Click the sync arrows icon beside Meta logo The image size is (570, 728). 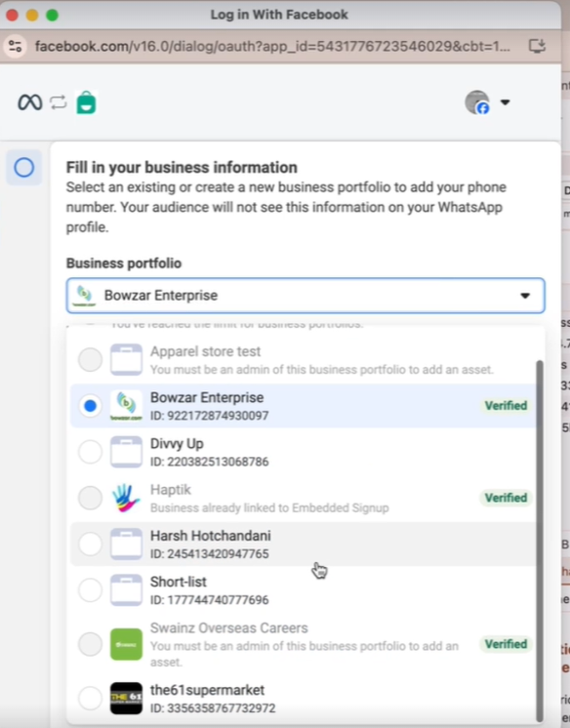[x=59, y=102]
